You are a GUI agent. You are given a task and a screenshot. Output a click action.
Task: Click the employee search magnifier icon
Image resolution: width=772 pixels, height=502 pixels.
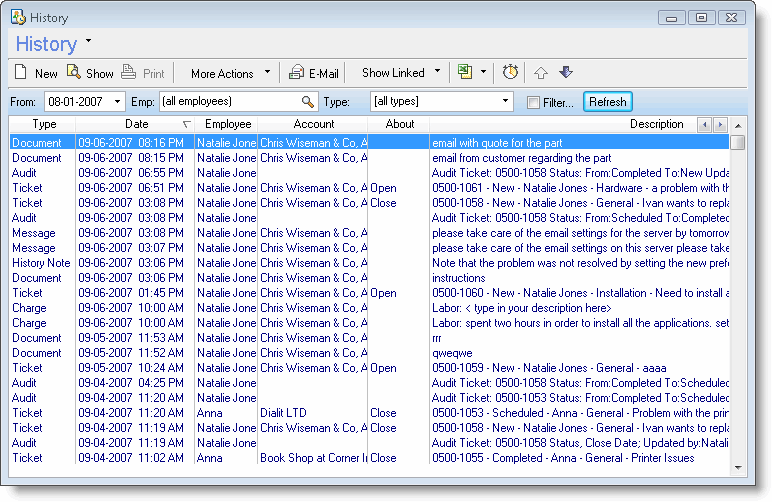point(308,102)
